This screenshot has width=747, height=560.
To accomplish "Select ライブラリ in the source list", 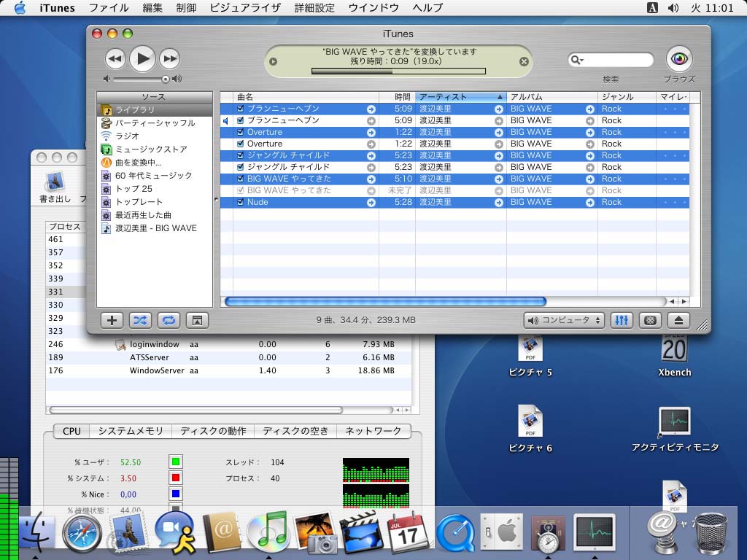I will pos(155,110).
